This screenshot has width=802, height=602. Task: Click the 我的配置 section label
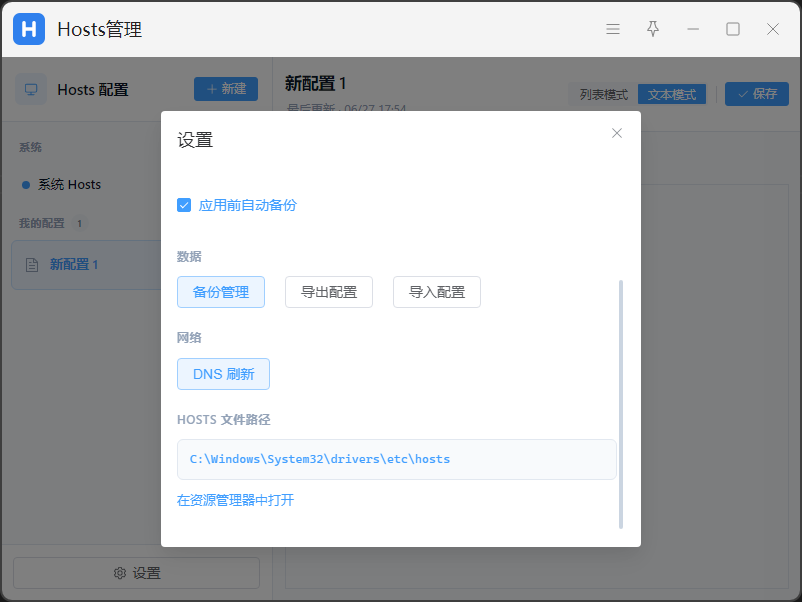tap(42, 224)
